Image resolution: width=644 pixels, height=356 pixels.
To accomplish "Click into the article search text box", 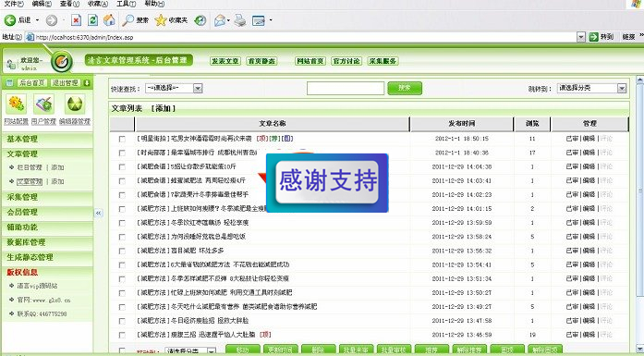I will tap(346, 88).
